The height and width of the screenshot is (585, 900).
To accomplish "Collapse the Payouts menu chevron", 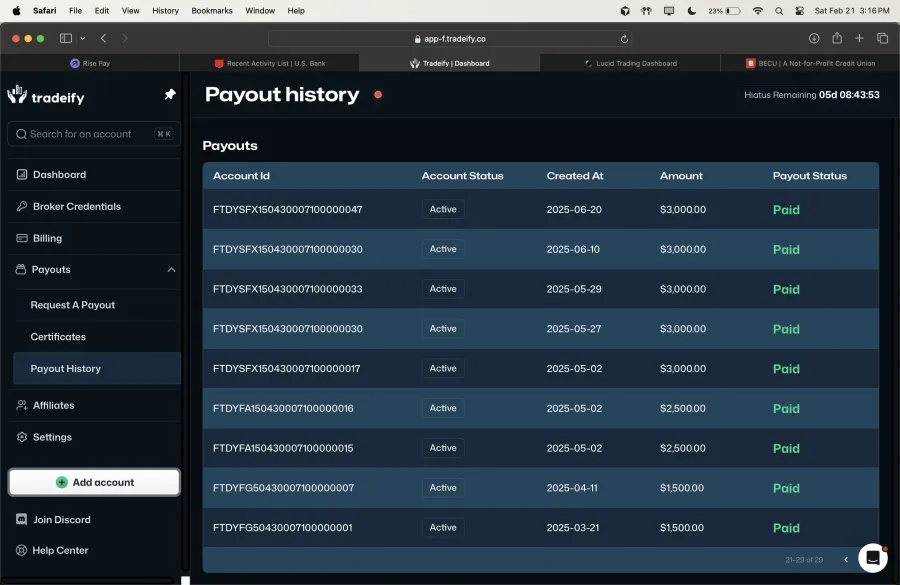I will click(171, 269).
